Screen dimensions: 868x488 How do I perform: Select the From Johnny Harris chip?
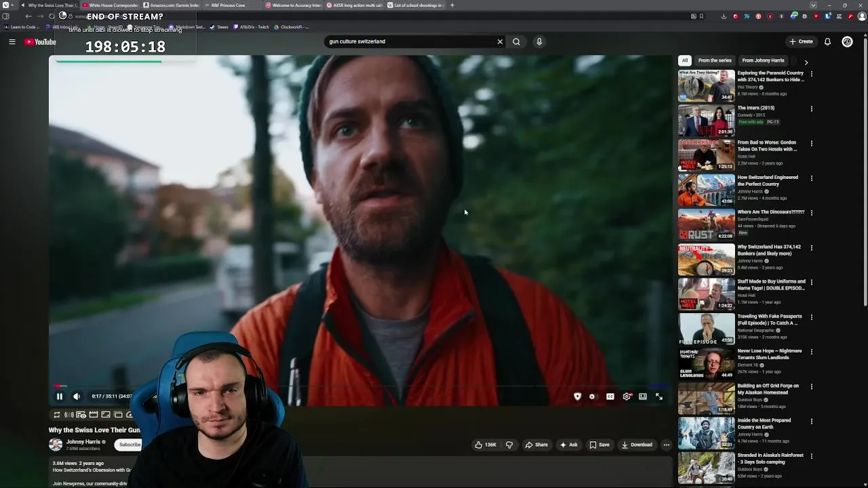763,60
